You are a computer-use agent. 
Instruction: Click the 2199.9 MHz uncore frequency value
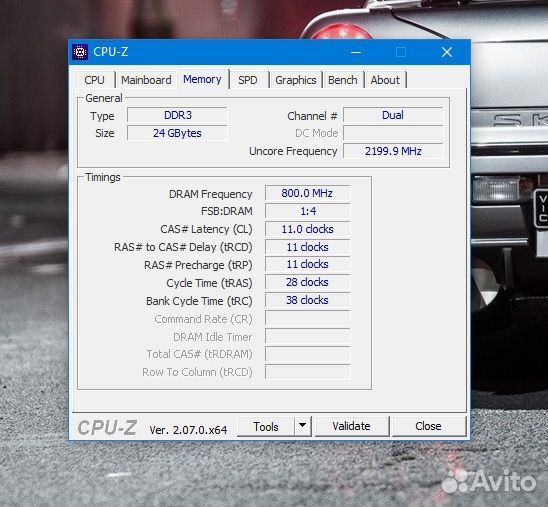tap(393, 151)
